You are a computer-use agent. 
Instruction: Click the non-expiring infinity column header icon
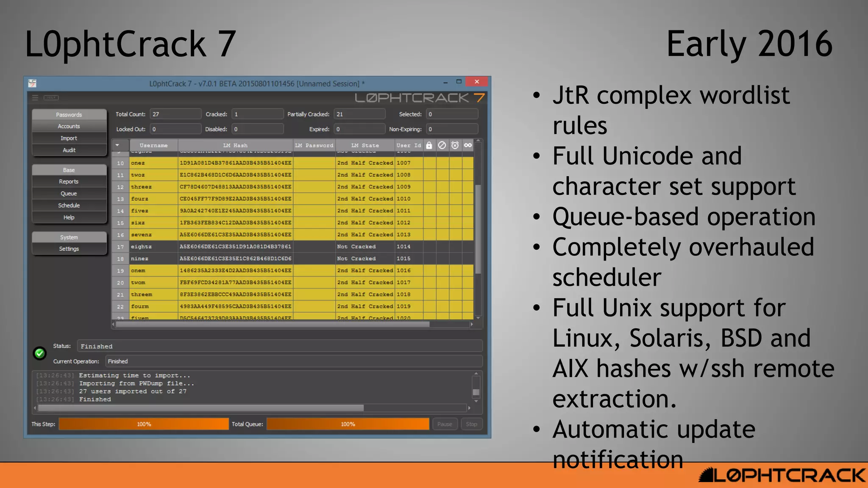point(468,145)
